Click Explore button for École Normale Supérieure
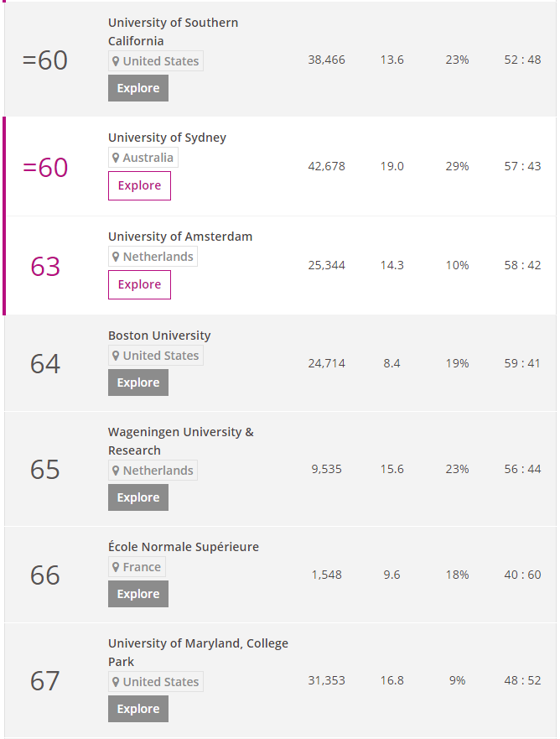 138,594
